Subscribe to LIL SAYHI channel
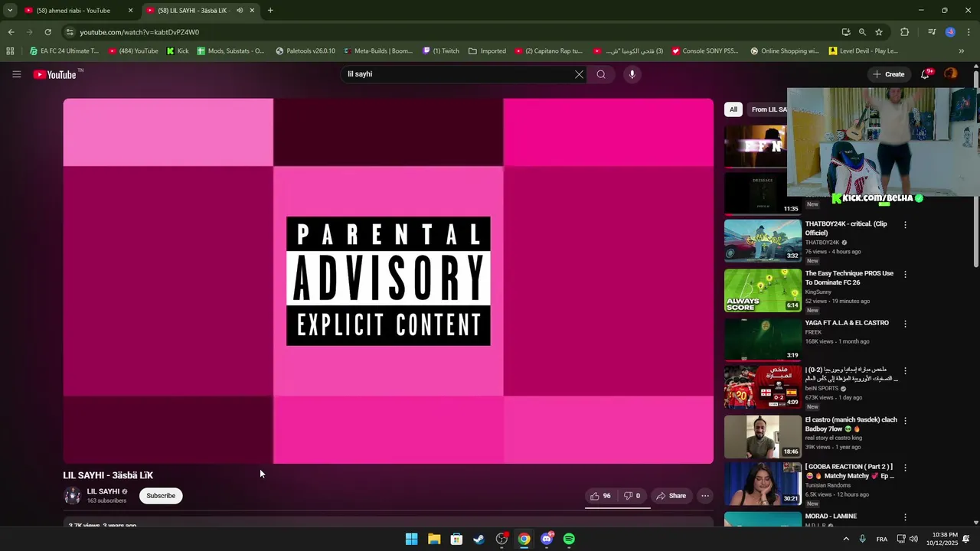The width and height of the screenshot is (980, 551). click(161, 496)
